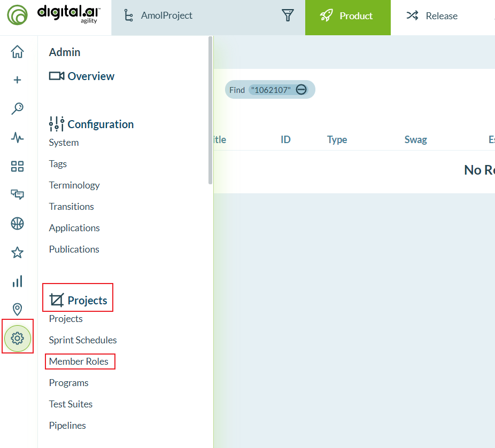Remove the "1062107" find filter

[x=301, y=90]
